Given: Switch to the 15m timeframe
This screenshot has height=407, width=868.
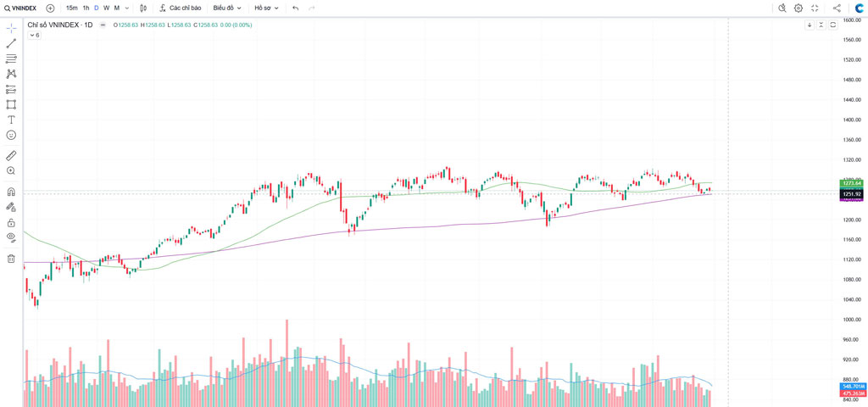Looking at the screenshot, I should coord(71,8).
